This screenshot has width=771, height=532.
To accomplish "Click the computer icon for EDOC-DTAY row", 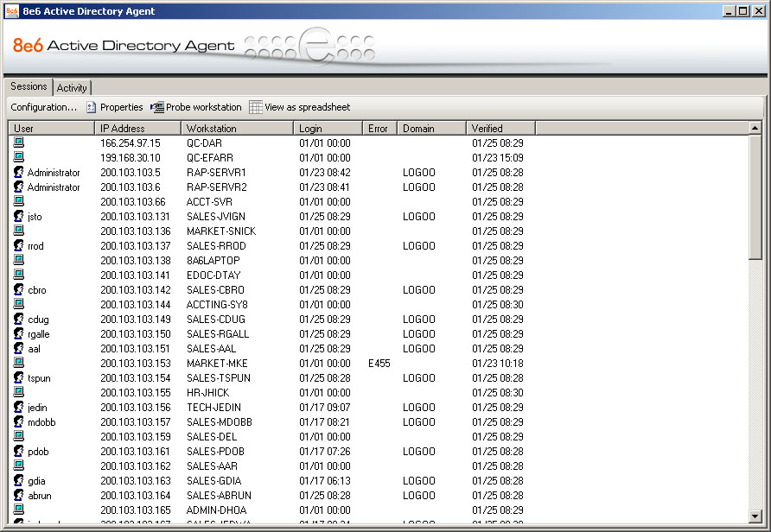I will (19, 275).
